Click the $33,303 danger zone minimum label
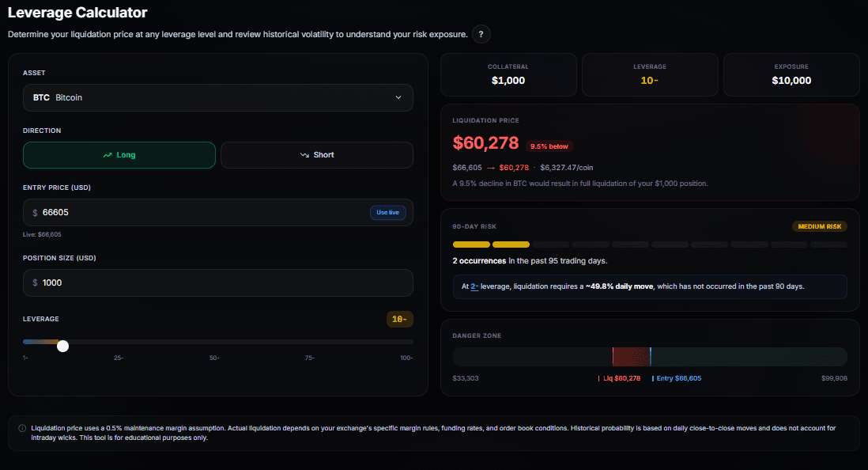The height and width of the screenshot is (470, 868). coord(466,378)
